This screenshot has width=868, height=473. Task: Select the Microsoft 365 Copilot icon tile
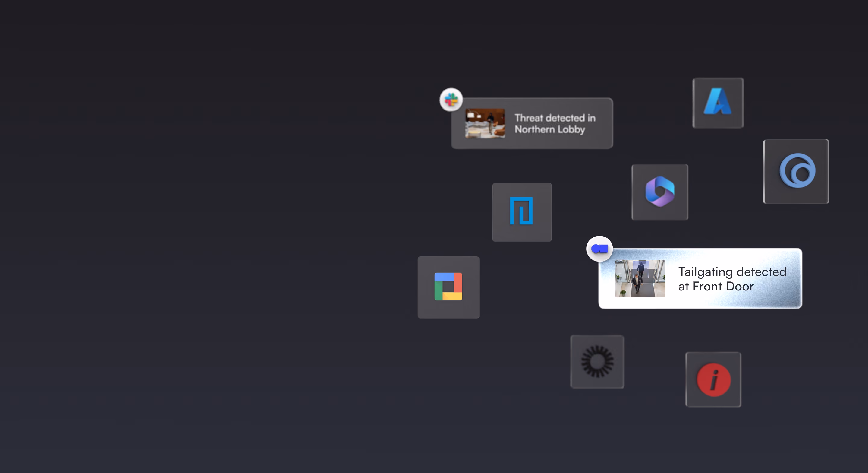click(660, 192)
